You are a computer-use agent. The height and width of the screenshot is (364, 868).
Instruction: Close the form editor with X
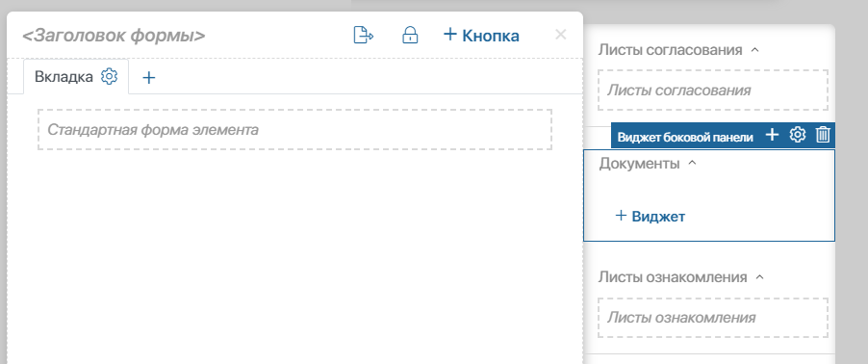[x=561, y=35]
